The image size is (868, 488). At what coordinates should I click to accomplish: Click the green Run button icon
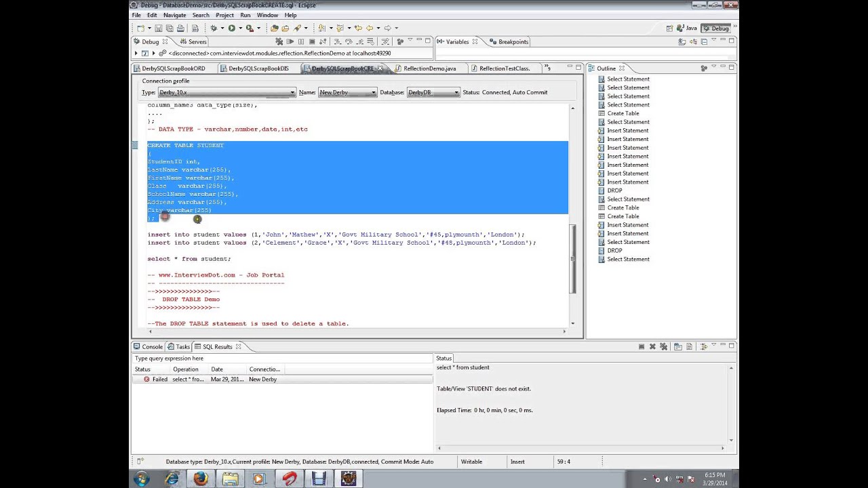click(x=232, y=28)
